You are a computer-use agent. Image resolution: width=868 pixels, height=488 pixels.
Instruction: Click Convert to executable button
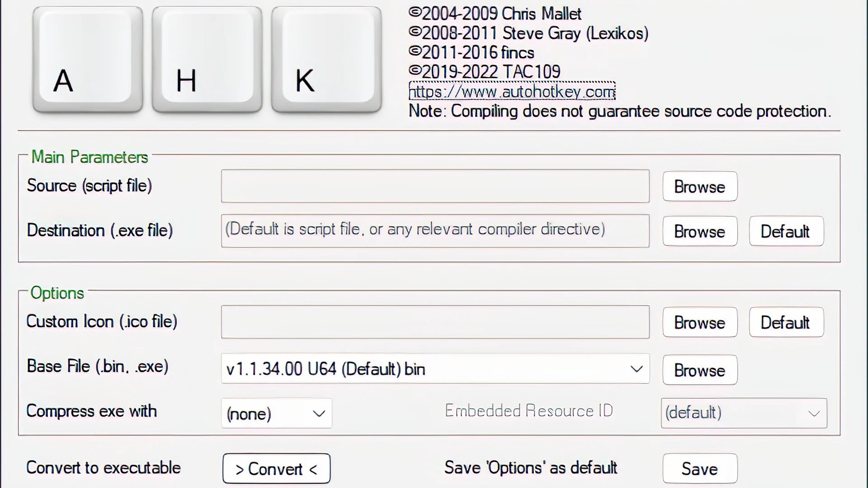(276, 468)
